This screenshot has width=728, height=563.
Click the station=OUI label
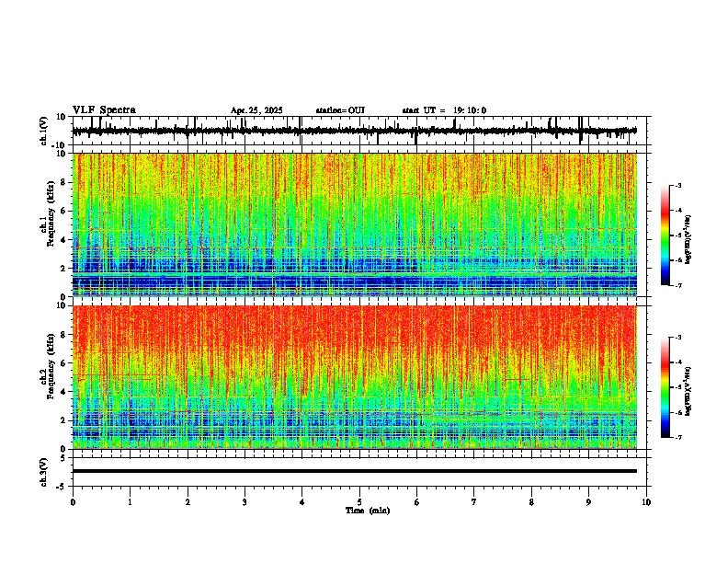tap(340, 110)
